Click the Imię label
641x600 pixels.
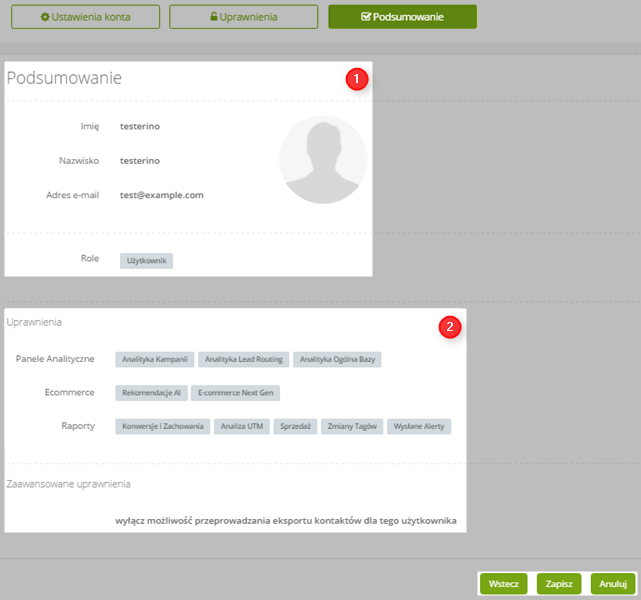tap(90, 126)
